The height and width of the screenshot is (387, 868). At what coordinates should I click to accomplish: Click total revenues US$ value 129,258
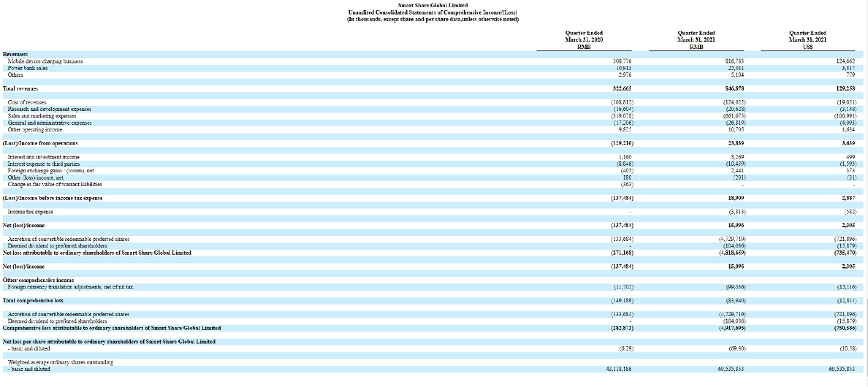pyautogui.click(x=845, y=88)
